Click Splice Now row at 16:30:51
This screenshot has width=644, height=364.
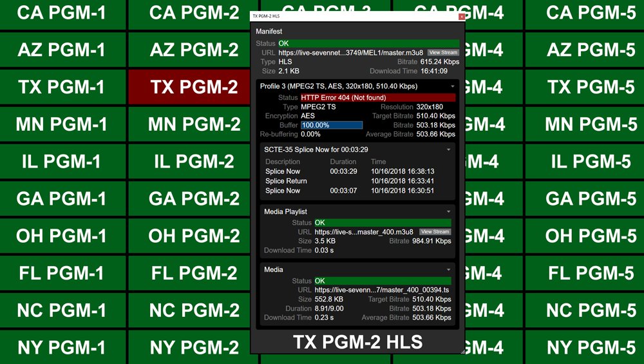350,191
